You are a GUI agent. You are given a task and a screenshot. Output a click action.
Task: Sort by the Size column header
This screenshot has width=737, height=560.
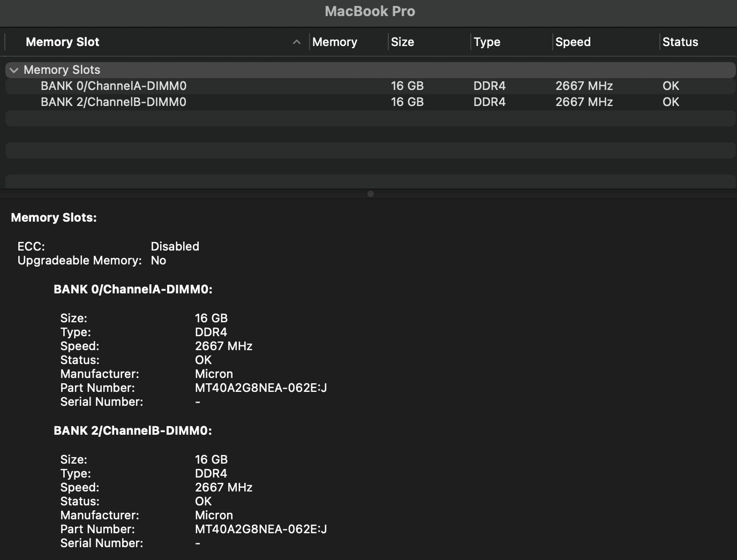(403, 42)
